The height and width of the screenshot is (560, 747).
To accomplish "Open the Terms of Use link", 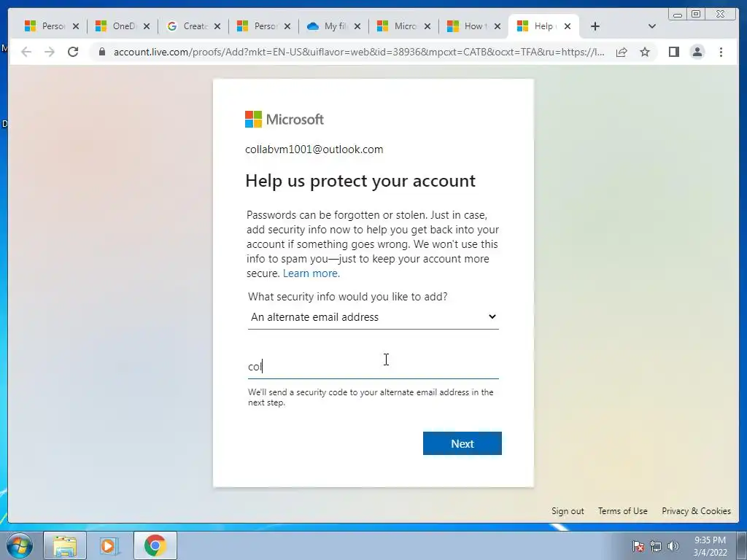I will pos(623,511).
